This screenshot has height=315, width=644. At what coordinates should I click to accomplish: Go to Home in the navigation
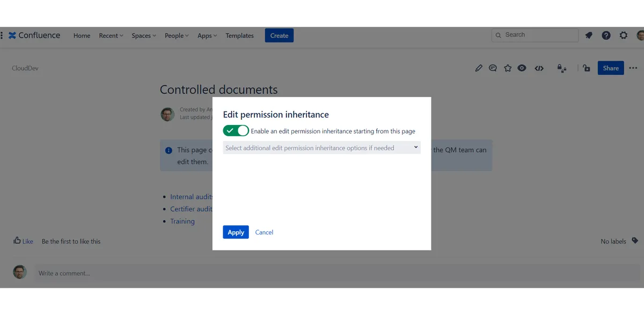82,35
